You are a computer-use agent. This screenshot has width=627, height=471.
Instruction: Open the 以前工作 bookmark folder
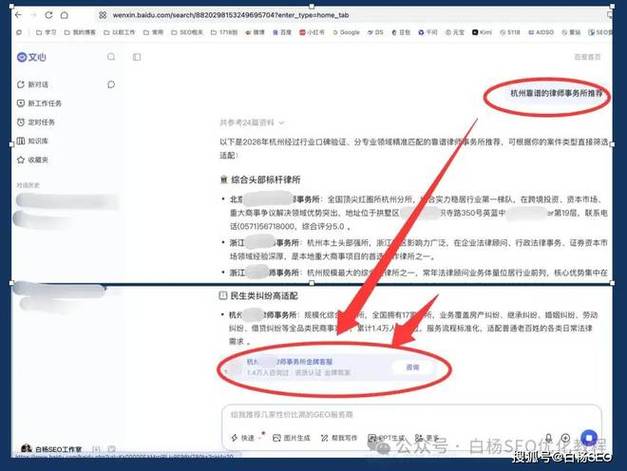coord(119,32)
